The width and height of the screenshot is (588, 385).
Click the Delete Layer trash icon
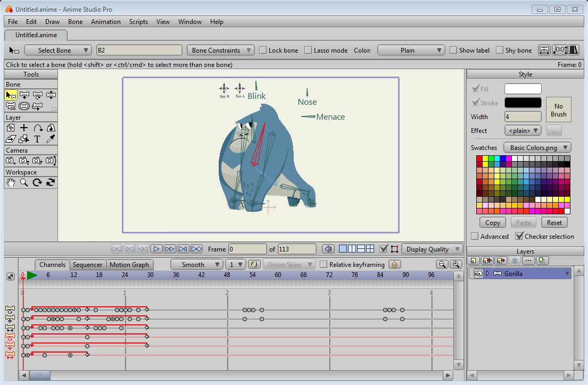[x=515, y=260]
